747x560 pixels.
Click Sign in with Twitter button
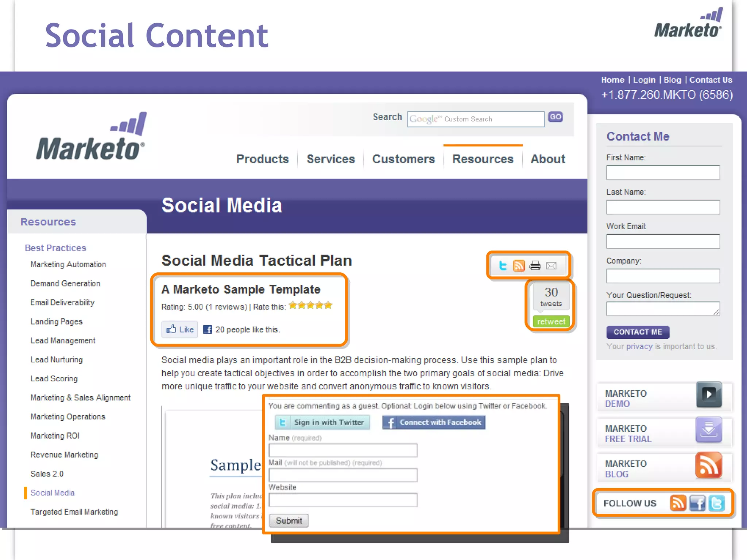point(322,422)
